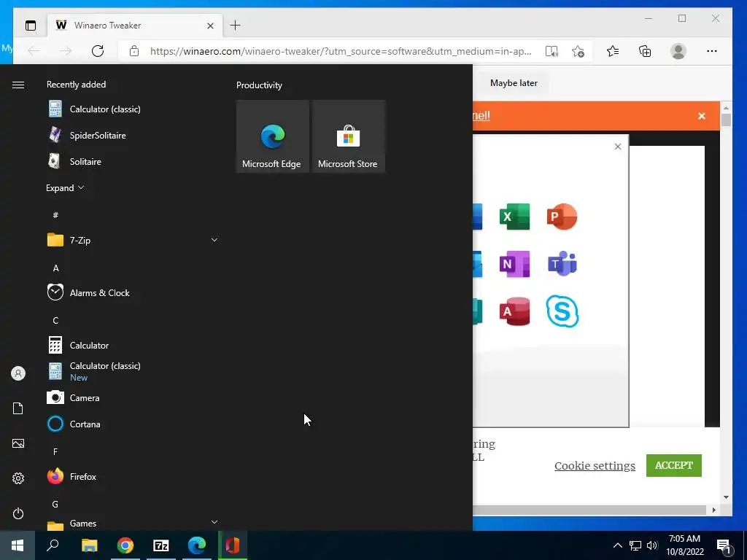Image resolution: width=747 pixels, height=560 pixels.
Task: Click the Windows Start button
Action: [x=18, y=545]
